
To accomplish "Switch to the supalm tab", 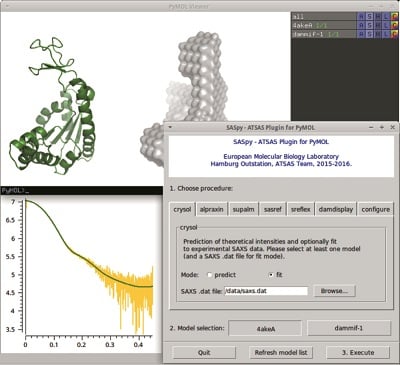I will click(x=243, y=209).
